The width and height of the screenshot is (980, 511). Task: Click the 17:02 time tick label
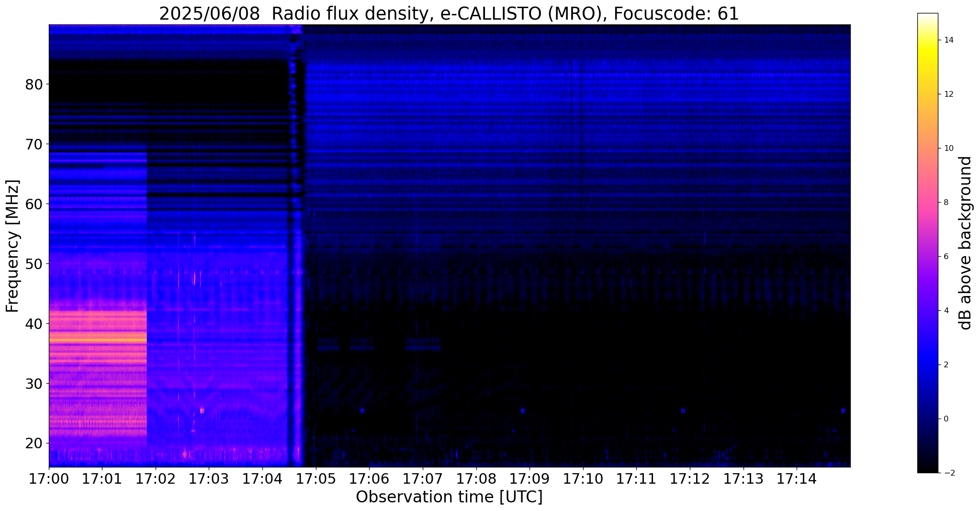coord(156,479)
